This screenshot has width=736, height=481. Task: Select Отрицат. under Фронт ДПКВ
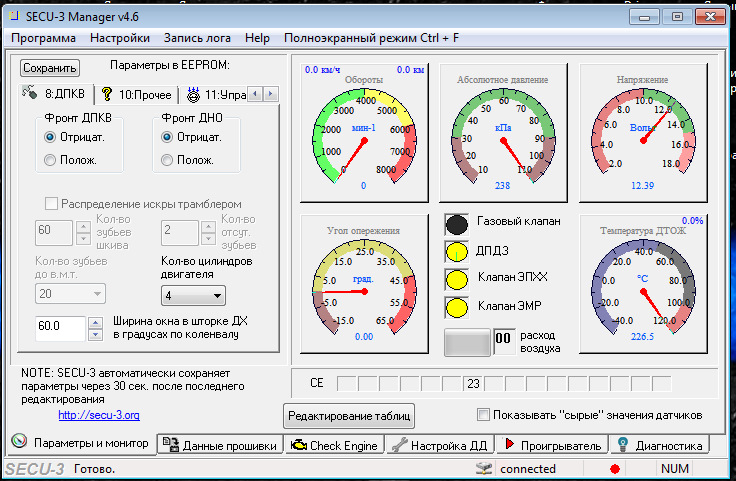(x=50, y=137)
